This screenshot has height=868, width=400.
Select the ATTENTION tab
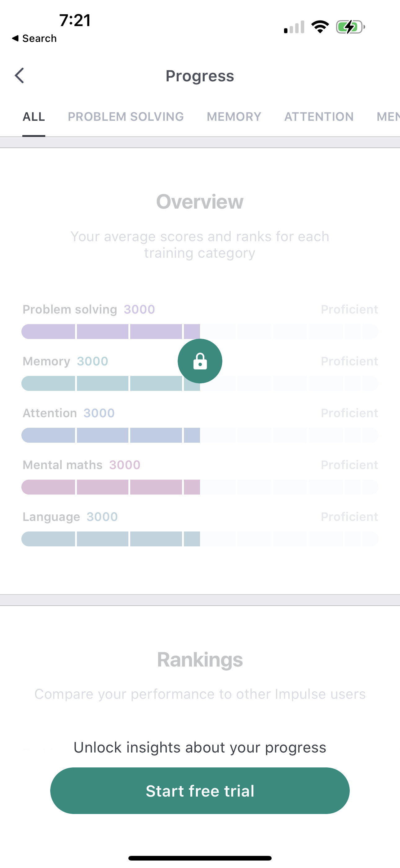(x=318, y=117)
